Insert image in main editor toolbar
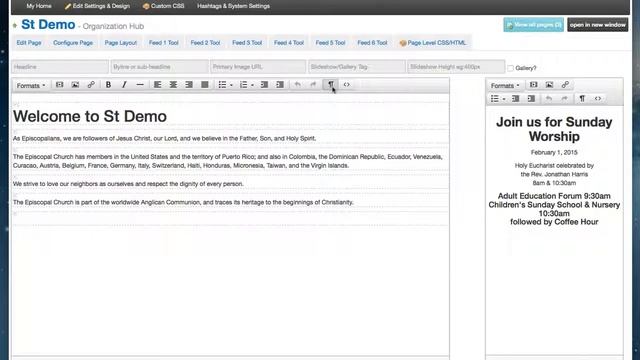 pos(75,85)
